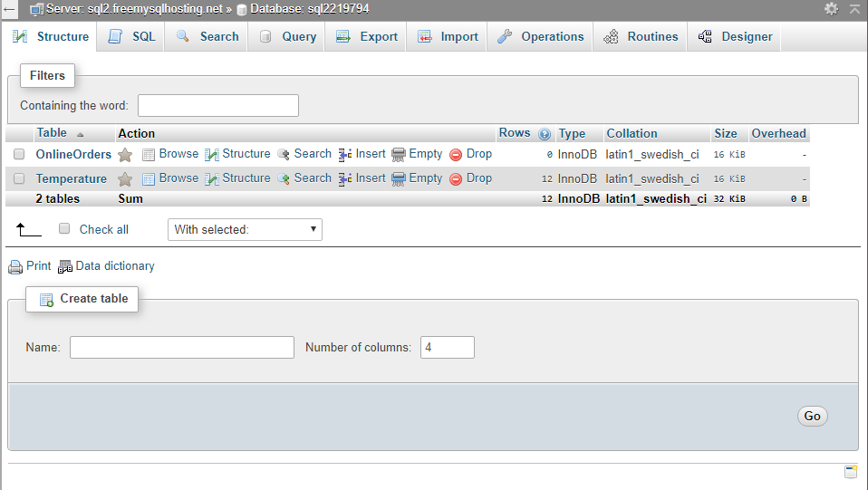Click the server icon in breadcrumb

[x=36, y=9]
